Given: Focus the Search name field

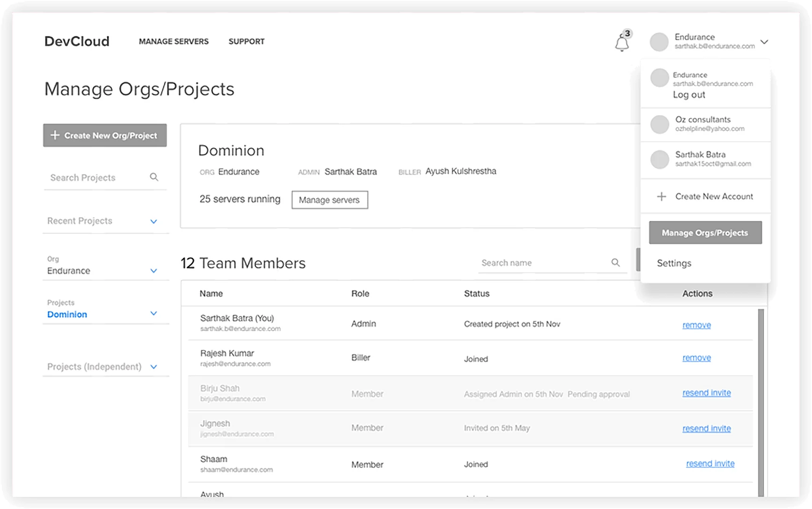Looking at the screenshot, I should (x=552, y=263).
